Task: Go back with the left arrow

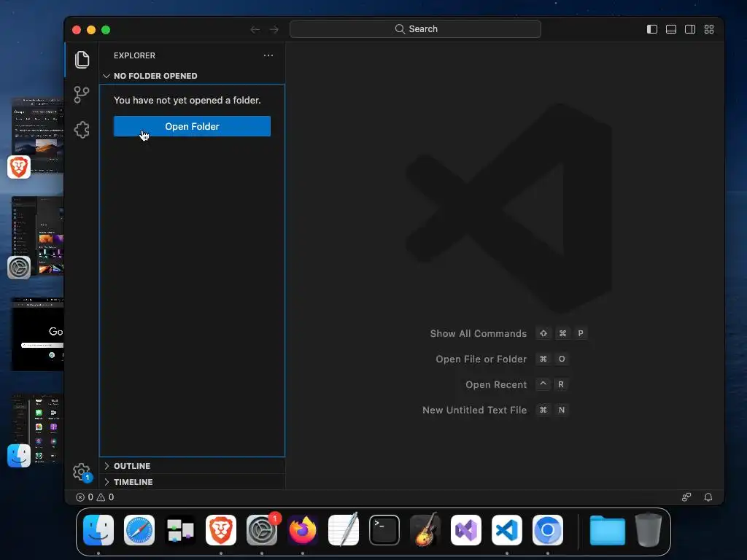Action: [x=255, y=29]
